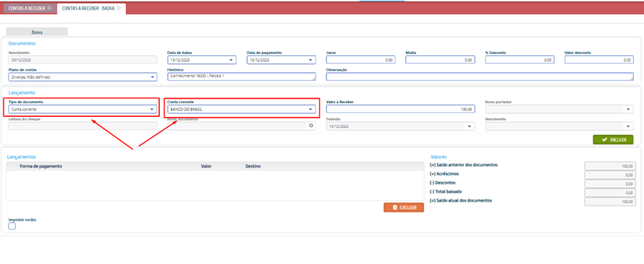Click the Valores section heading
Screen dimensions: 644x264
pos(438,157)
